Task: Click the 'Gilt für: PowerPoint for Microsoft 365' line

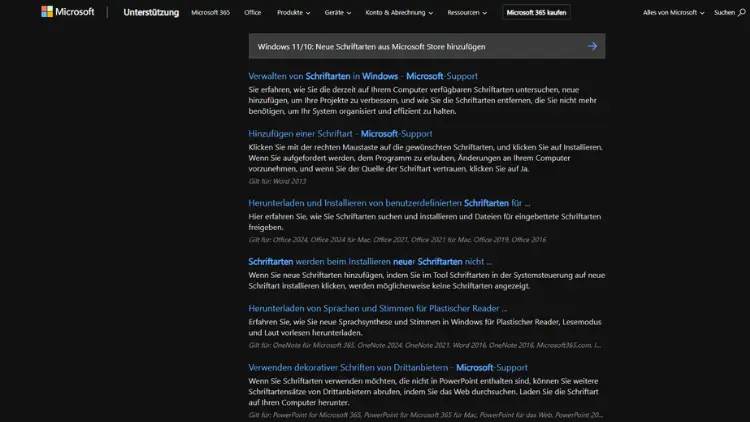Action: 425,415
